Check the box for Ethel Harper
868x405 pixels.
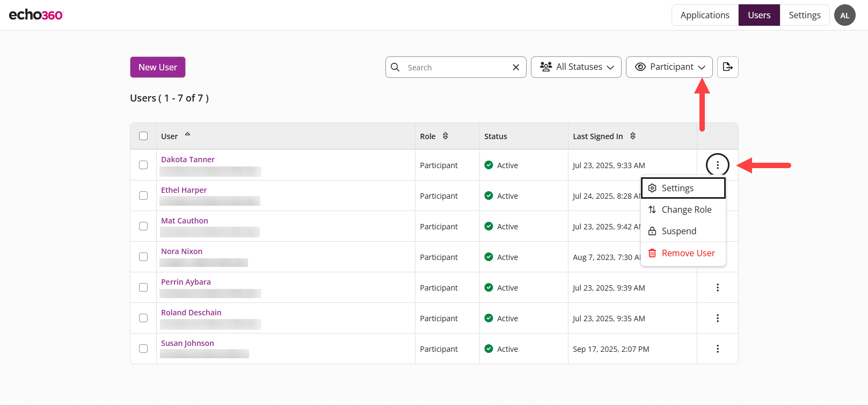point(143,196)
